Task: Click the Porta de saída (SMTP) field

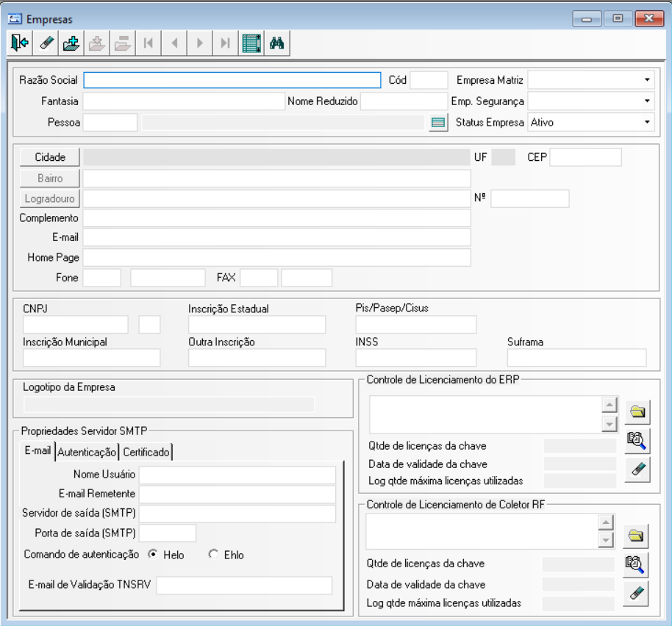Action: pos(168,533)
